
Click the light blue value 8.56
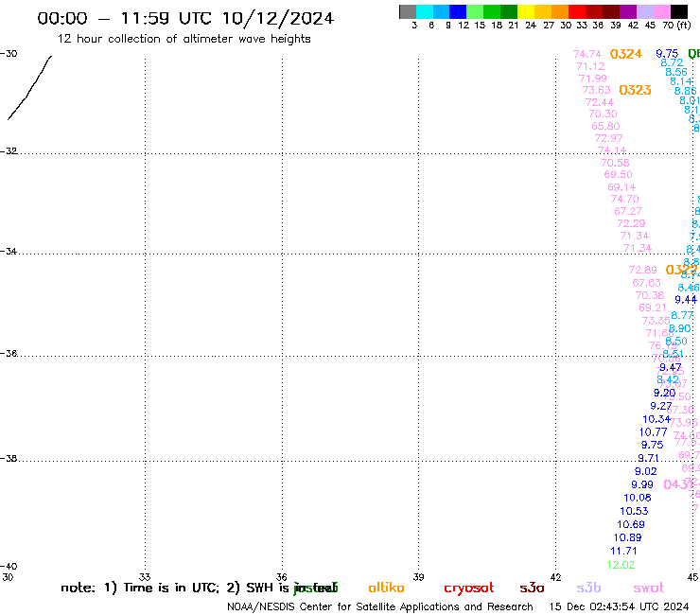tap(676, 72)
